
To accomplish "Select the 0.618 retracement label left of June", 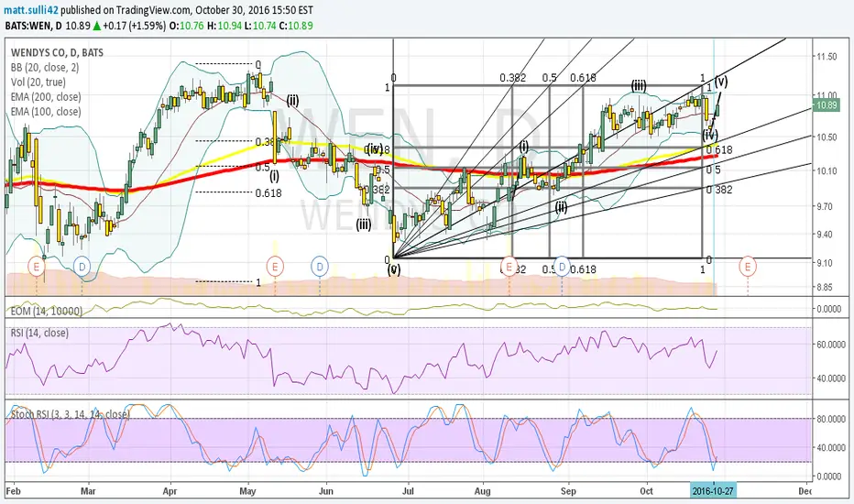I will pyautogui.click(x=268, y=192).
